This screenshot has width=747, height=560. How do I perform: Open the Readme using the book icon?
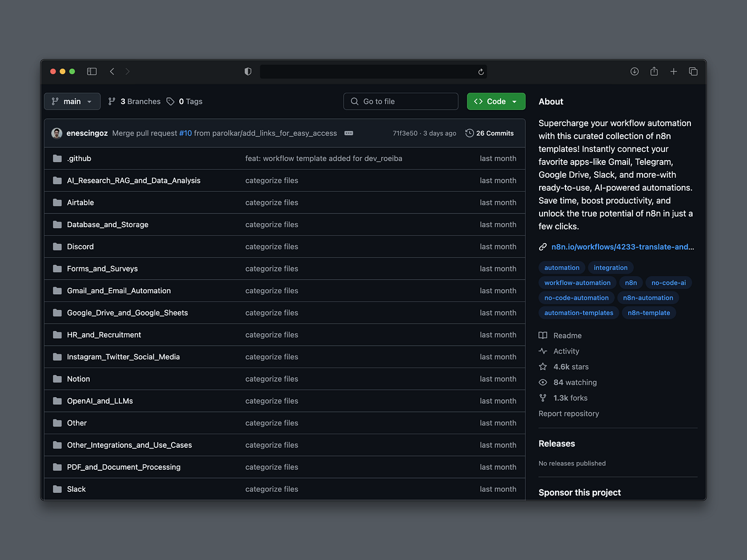(x=543, y=336)
